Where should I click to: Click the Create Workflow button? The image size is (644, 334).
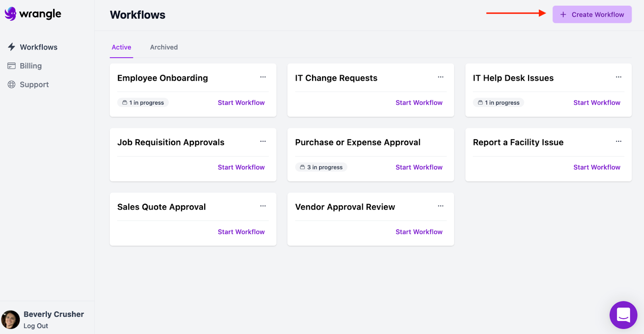592,14
